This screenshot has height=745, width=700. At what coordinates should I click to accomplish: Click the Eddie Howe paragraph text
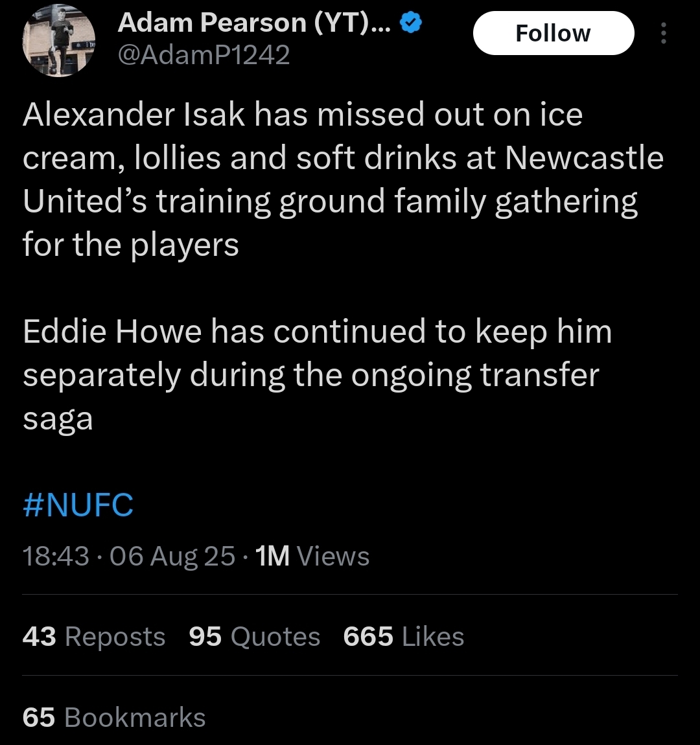[318, 375]
